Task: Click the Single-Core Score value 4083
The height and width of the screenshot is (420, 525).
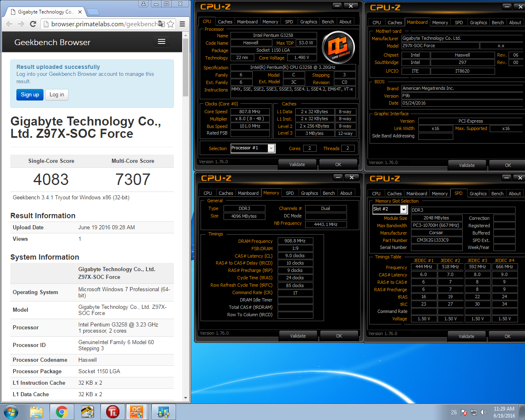Action: click(51, 179)
